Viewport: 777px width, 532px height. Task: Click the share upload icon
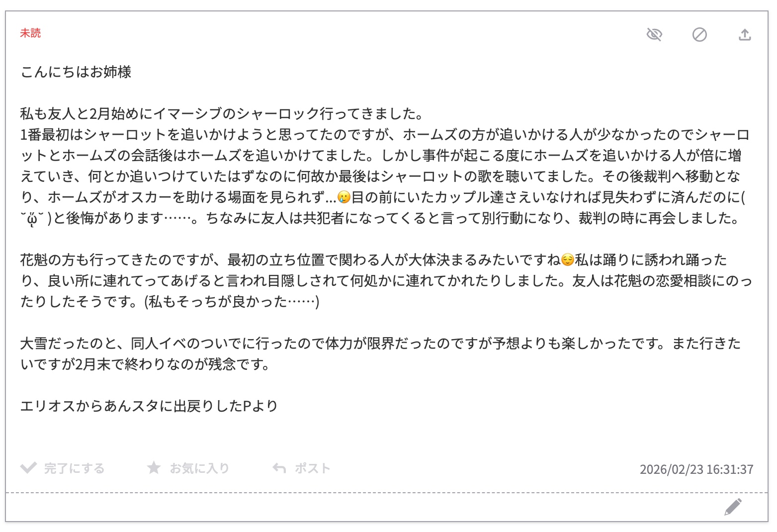[744, 34]
